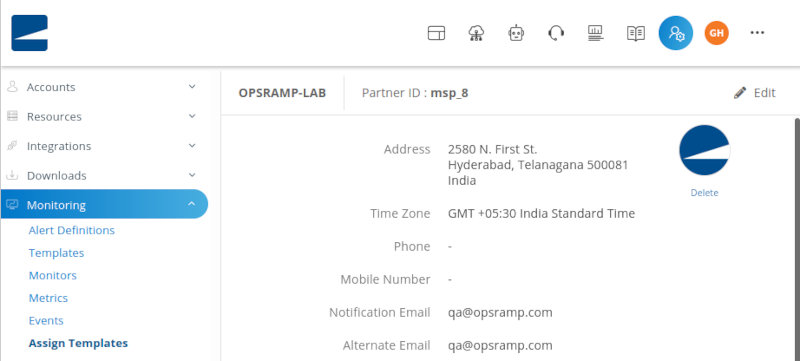Select the Monitoring menu item
This screenshot has height=361, width=800.
click(104, 204)
